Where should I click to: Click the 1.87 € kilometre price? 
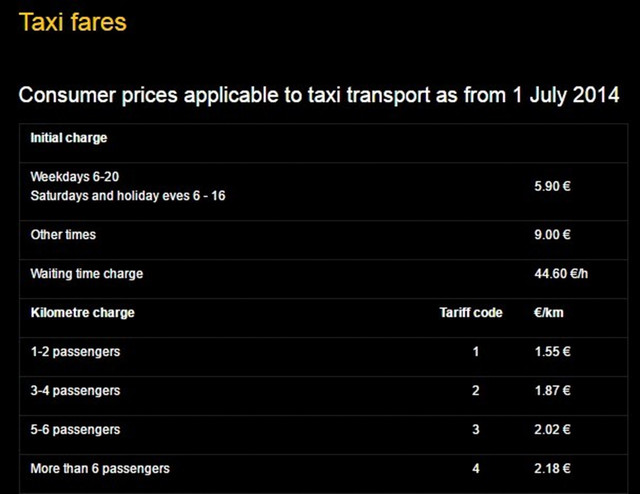point(552,391)
